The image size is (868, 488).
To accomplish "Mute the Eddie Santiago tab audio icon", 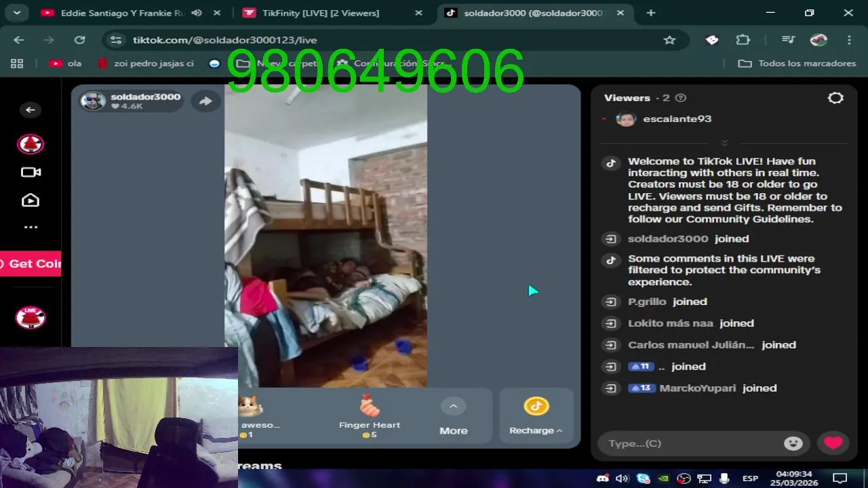I will click(x=197, y=13).
